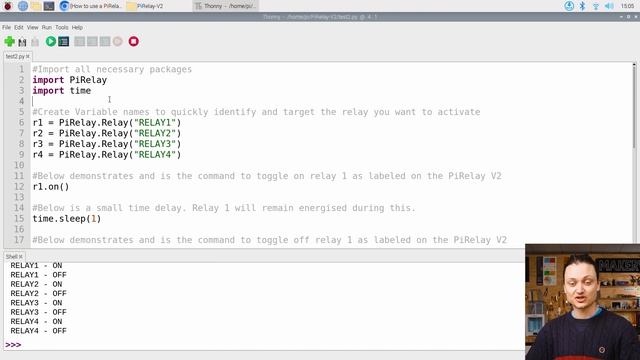Launch the web browser globe icon
Image resolution: width=640 pixels, height=360 pixels.
[23, 6]
